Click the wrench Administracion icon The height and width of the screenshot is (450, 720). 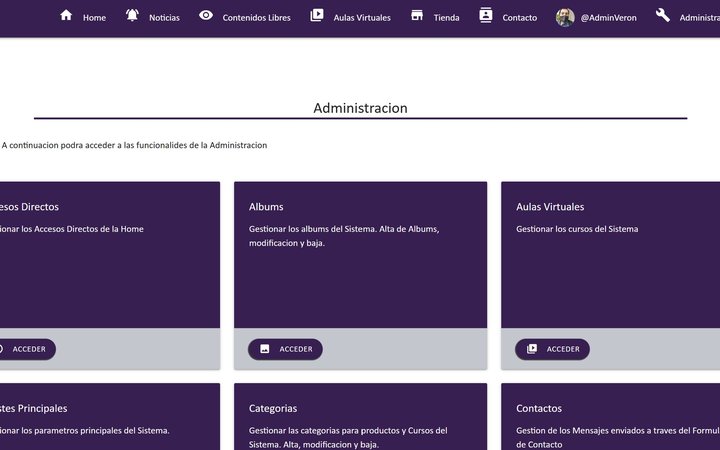coord(663,15)
